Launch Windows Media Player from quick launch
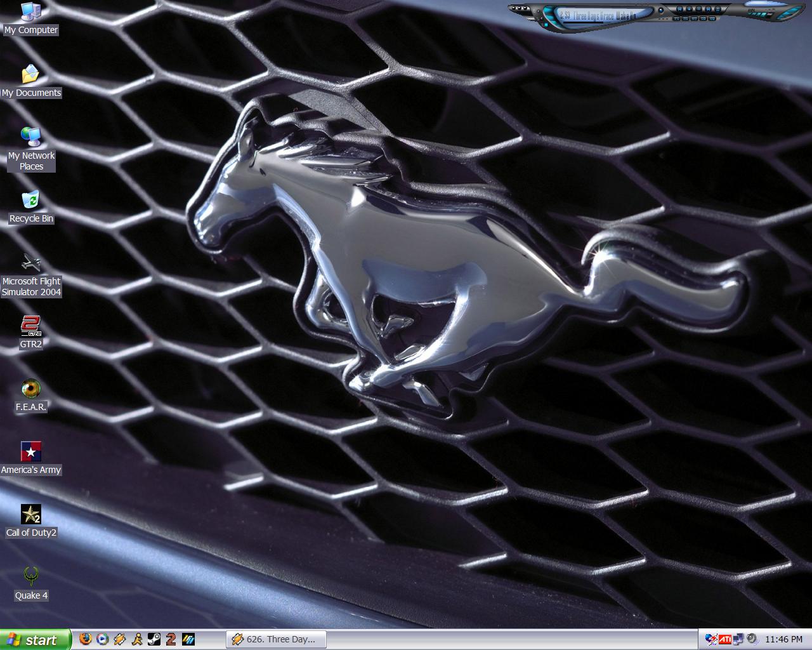This screenshot has width=812, height=650. pos(103,639)
